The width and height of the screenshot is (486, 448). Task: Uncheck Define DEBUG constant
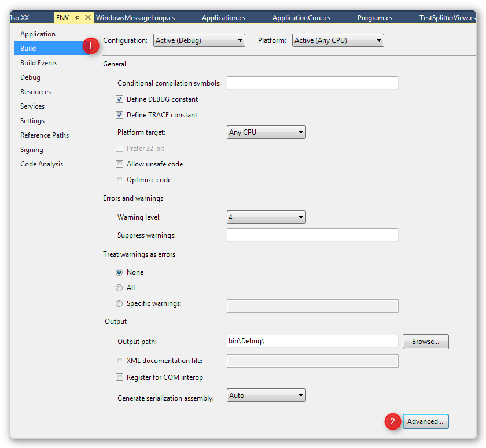tap(119, 99)
